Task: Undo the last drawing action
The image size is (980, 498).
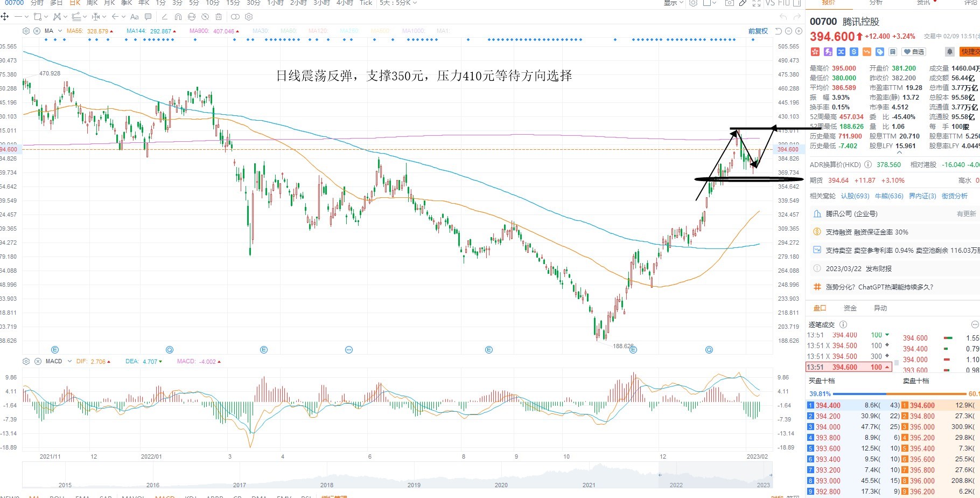Action: (783, 17)
